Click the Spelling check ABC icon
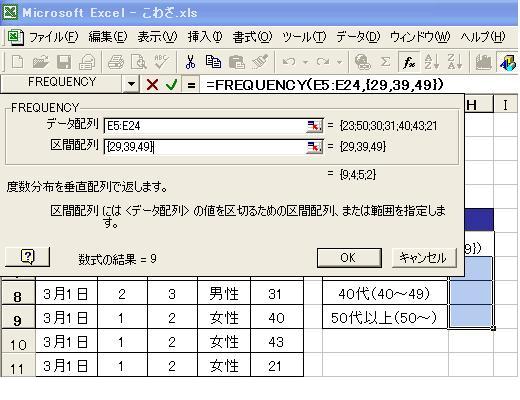Viewport: 520px width, 400px height. 161,62
